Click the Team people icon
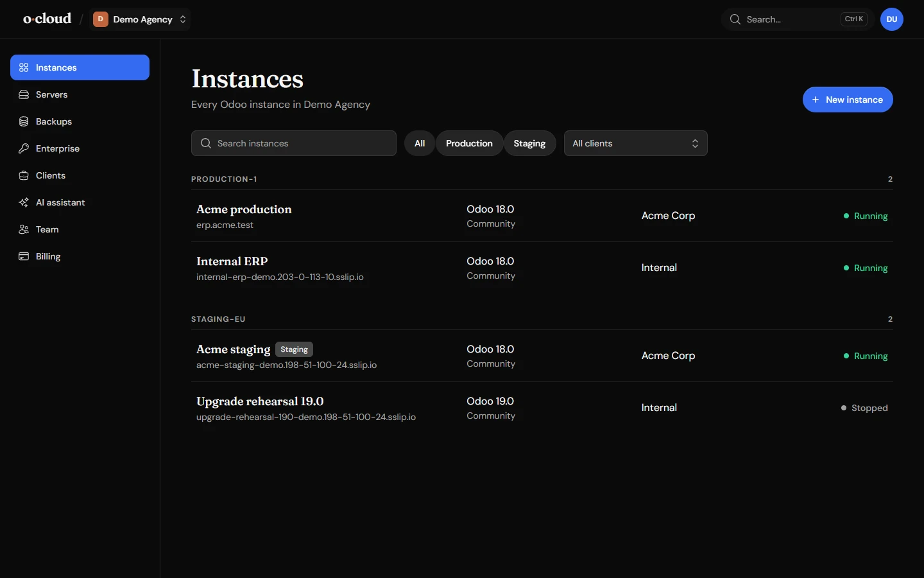The image size is (924, 578). [x=24, y=229]
